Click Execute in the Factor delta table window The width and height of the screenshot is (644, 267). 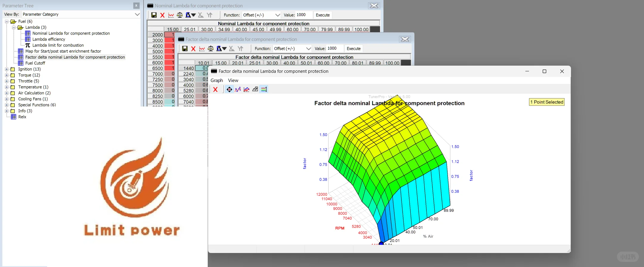354,49
